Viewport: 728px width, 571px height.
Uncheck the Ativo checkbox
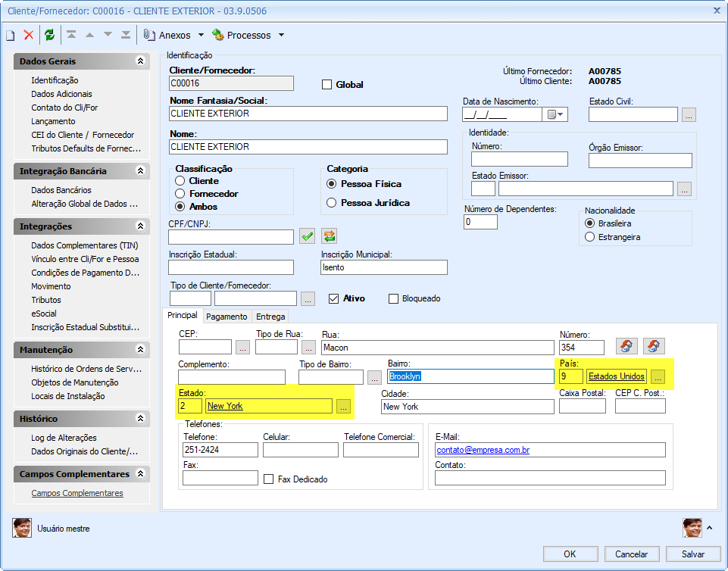point(333,298)
